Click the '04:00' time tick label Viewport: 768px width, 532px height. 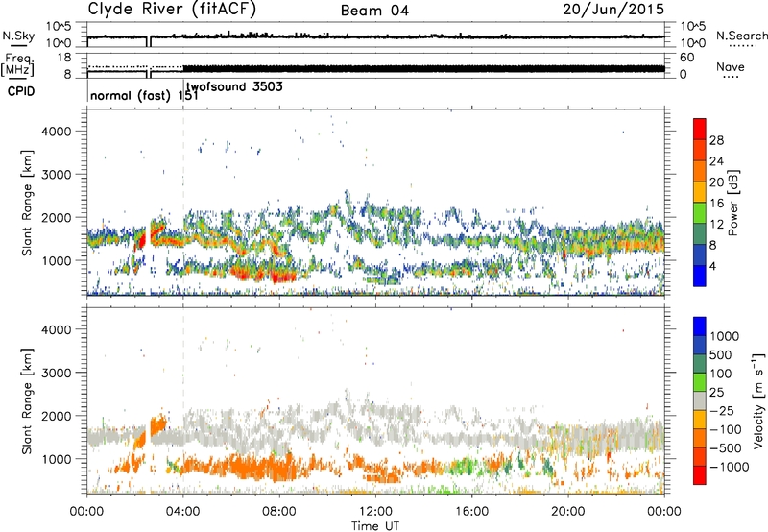click(183, 512)
